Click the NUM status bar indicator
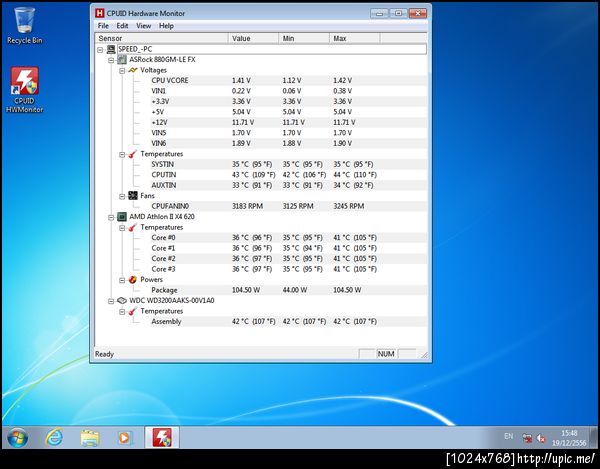This screenshot has height=469, width=600. coord(386,354)
